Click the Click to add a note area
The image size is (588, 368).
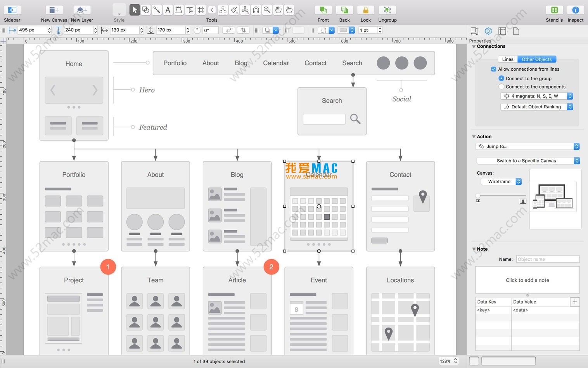527,280
